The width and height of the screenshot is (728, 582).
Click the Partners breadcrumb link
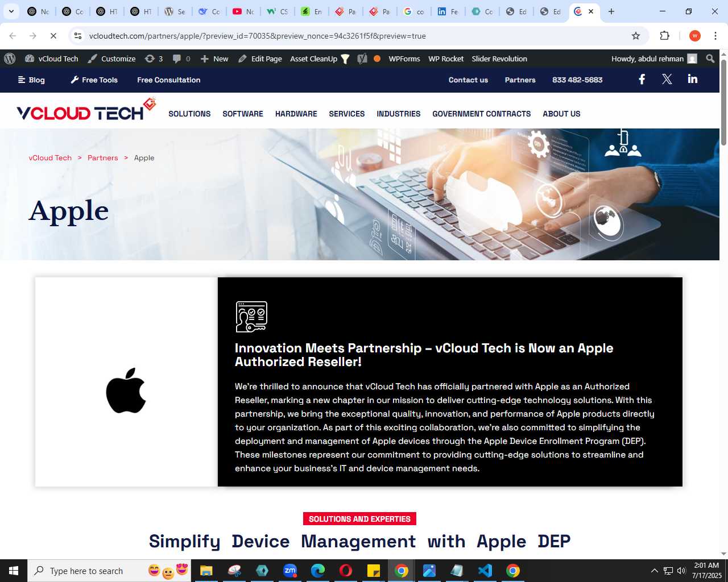pyautogui.click(x=103, y=157)
